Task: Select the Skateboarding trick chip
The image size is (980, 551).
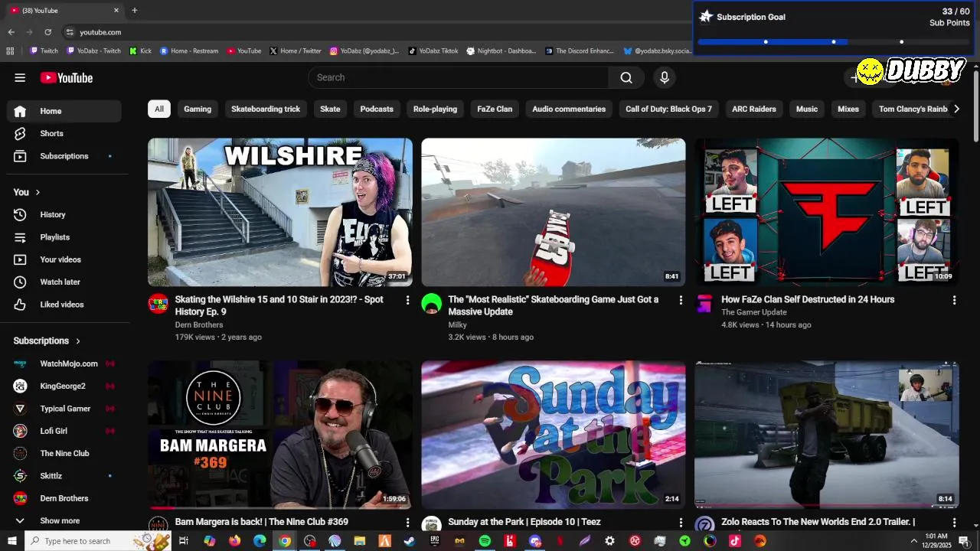Action: point(266,109)
